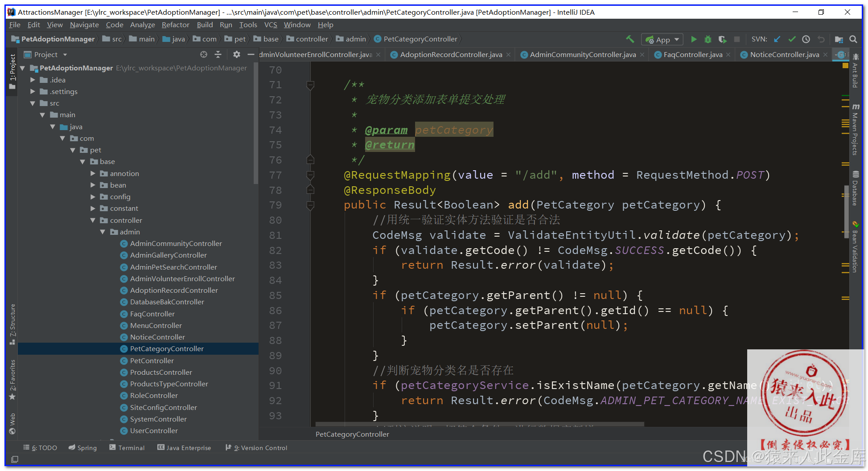The height and width of the screenshot is (471, 868).
Task: Click the Stop process square icon
Action: tap(737, 39)
